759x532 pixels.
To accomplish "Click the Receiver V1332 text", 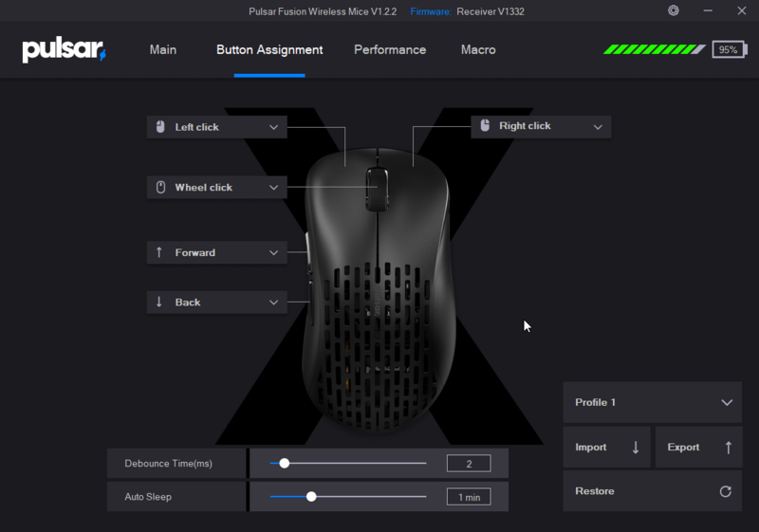I will (491, 11).
